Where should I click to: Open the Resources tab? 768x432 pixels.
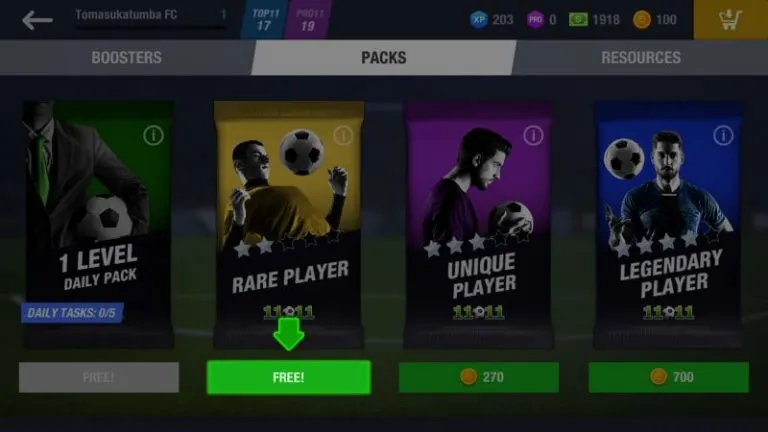coord(641,57)
